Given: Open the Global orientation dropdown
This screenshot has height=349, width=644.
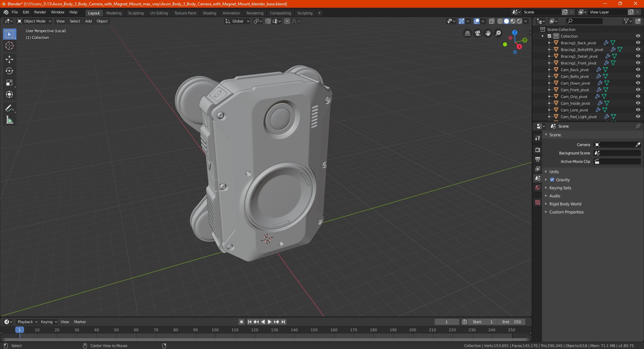Looking at the screenshot, I should tap(237, 21).
